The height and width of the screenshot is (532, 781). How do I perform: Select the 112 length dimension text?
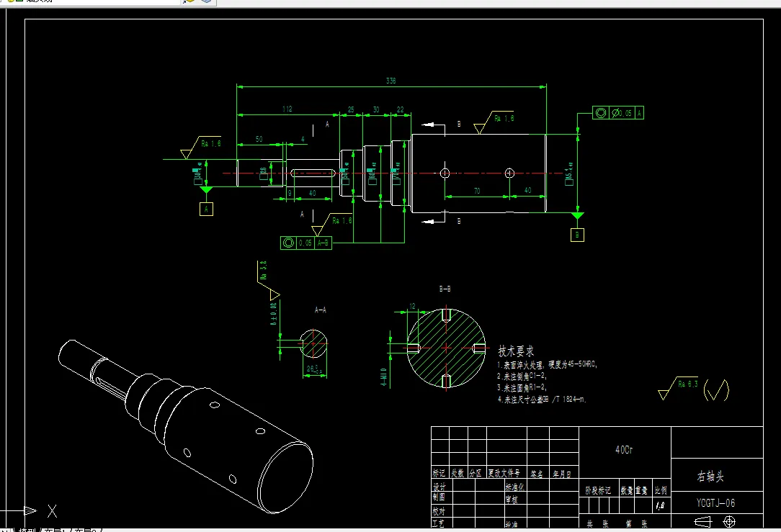click(287, 109)
